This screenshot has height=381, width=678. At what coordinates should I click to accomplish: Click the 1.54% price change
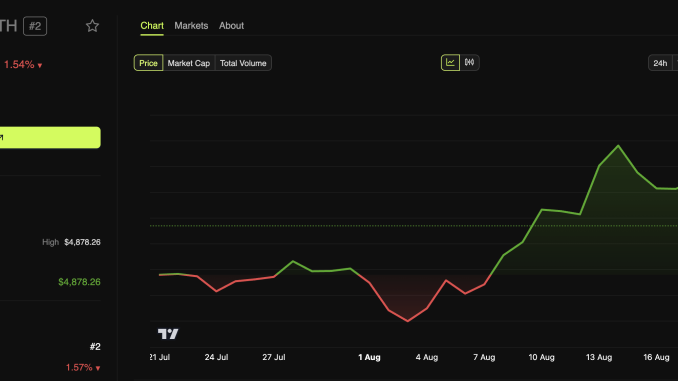[23, 65]
